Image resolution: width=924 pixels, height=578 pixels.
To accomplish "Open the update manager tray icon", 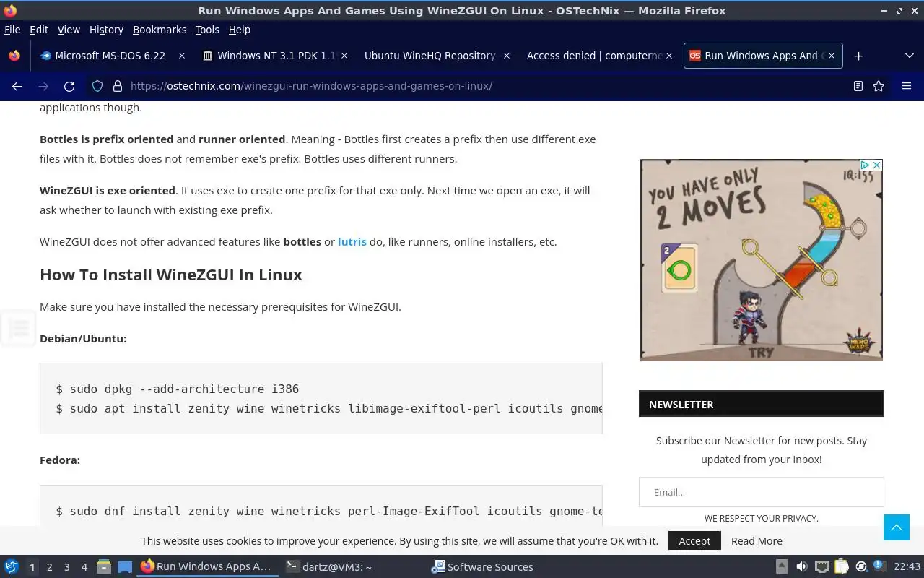I will pos(861,566).
